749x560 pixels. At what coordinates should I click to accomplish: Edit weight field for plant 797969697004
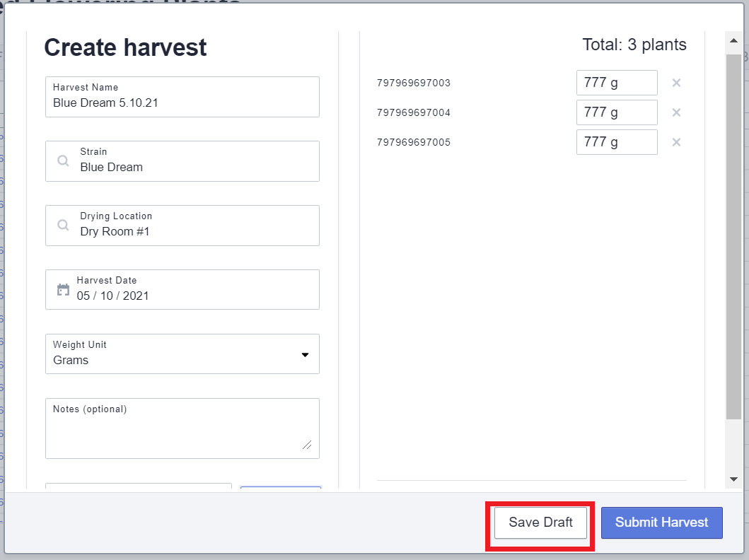point(616,112)
